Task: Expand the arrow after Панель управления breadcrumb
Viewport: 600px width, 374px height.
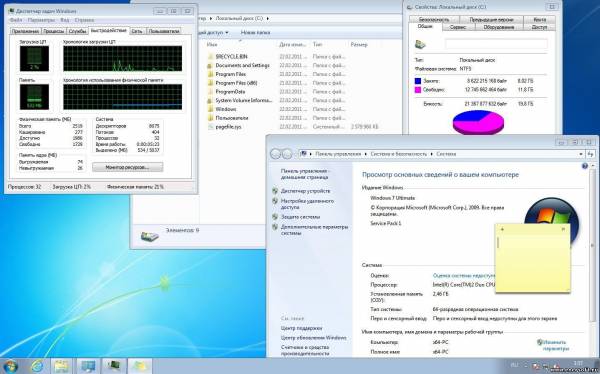Action: (x=365, y=154)
